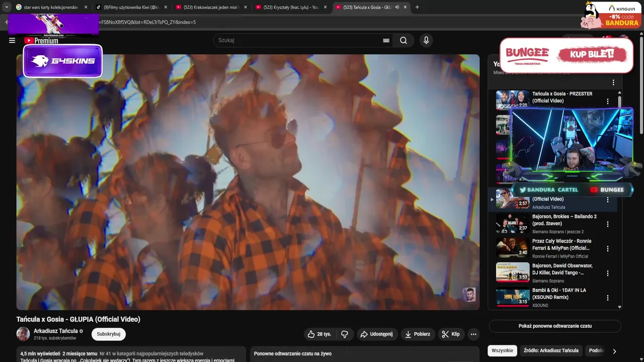Viewport: 644px width, 362px height.
Task: Close the Tańcula x Gosia tab
Action: [406, 7]
